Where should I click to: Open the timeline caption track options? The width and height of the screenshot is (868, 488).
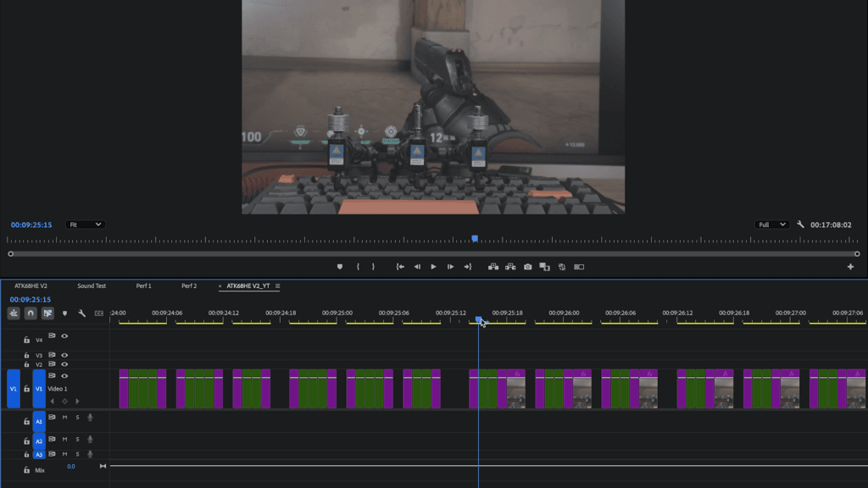[99, 313]
